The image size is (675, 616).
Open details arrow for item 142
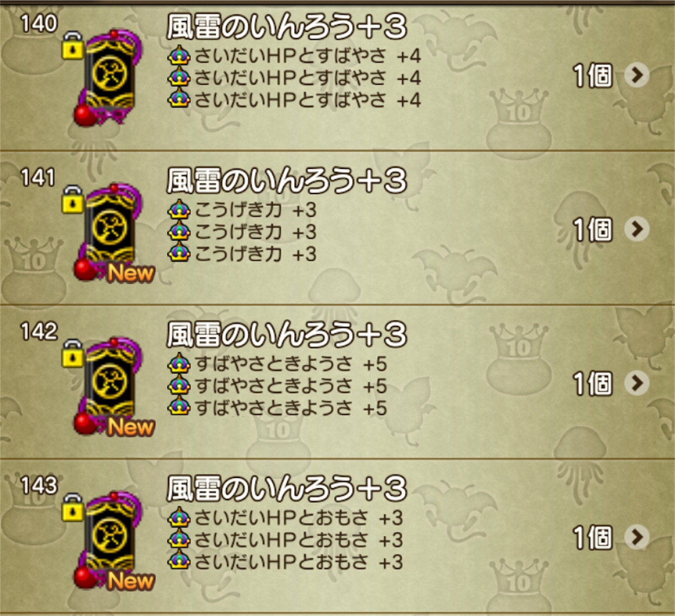point(637,383)
